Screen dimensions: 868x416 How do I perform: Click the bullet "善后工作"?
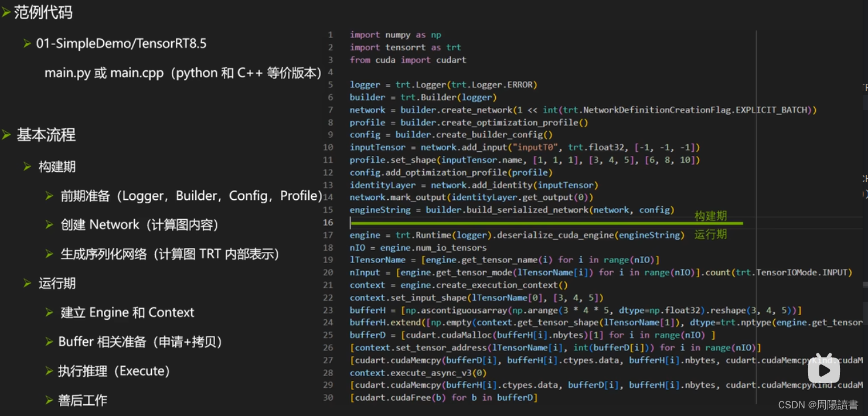click(83, 400)
